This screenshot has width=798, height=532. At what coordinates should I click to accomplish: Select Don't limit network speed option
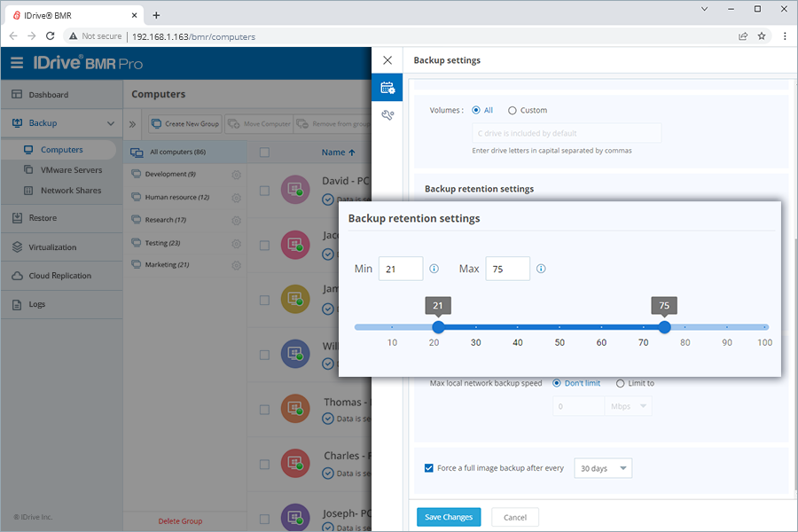(556, 383)
